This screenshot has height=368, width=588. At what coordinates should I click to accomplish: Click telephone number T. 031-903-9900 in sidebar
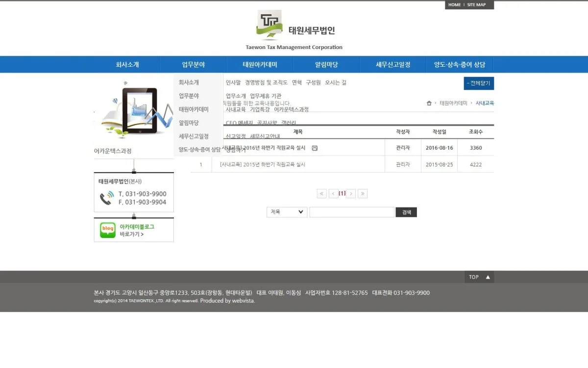coord(142,194)
